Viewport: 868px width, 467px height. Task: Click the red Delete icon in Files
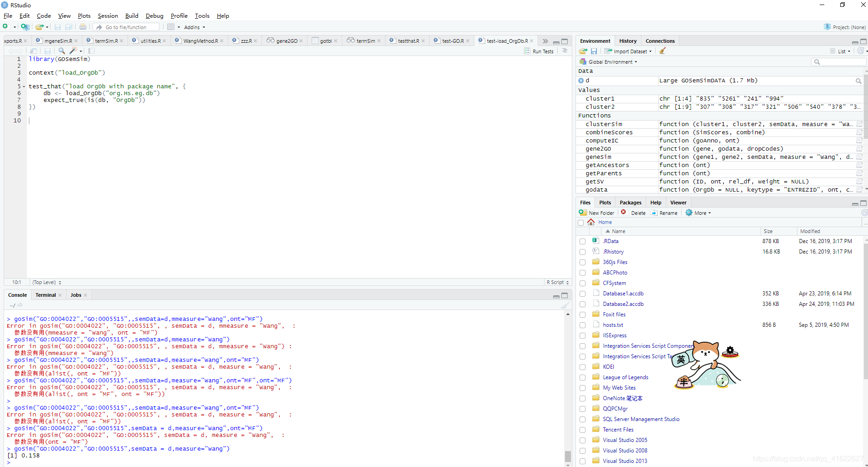623,212
